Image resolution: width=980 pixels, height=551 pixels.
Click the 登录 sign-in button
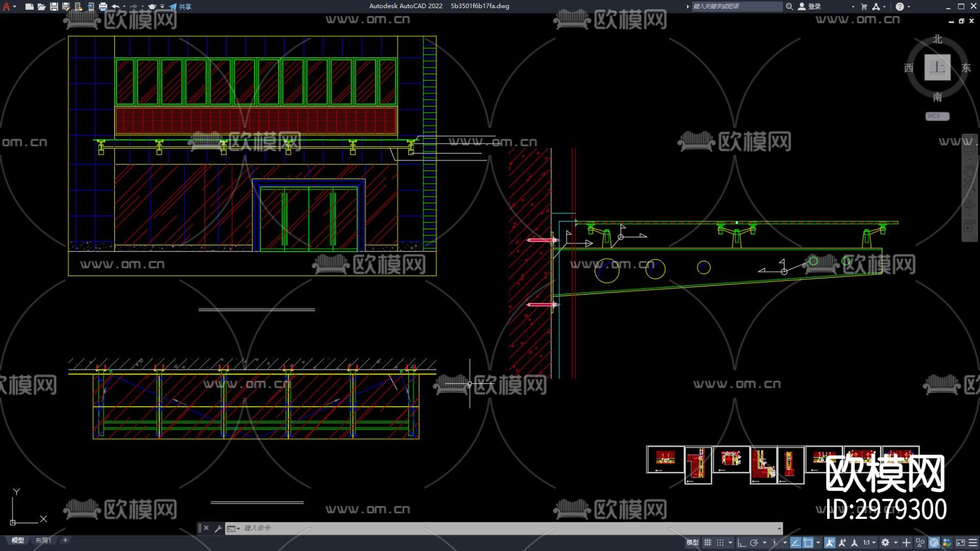(x=810, y=7)
